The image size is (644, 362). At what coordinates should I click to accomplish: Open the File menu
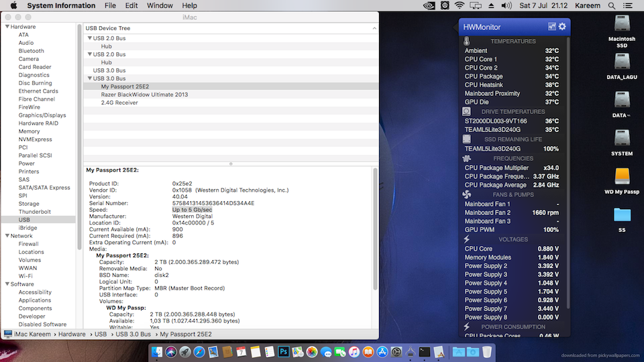coord(110,5)
